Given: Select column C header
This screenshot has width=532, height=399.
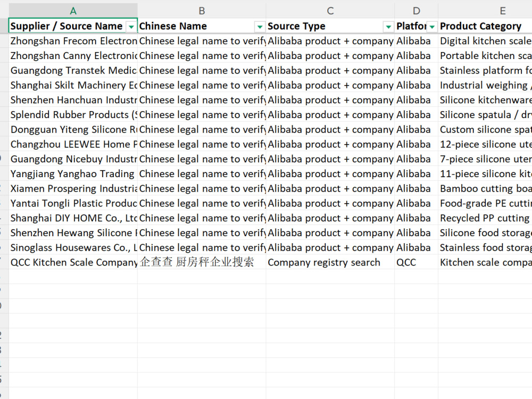Looking at the screenshot, I should pyautogui.click(x=330, y=11).
